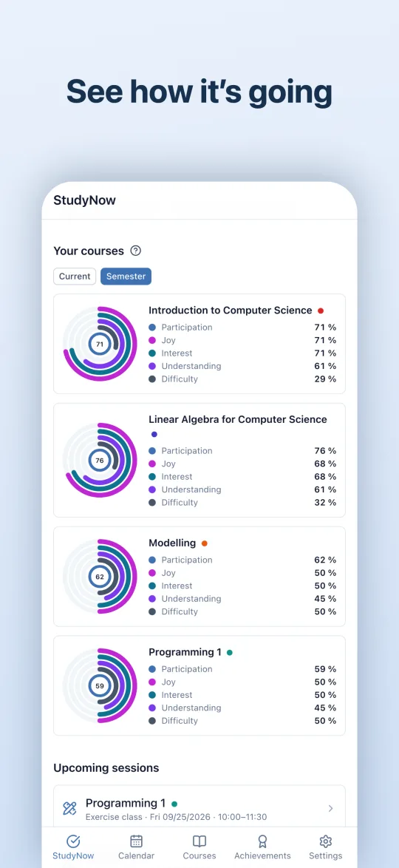Select the Semester view toggle
The height and width of the screenshot is (868, 399).
tap(126, 277)
